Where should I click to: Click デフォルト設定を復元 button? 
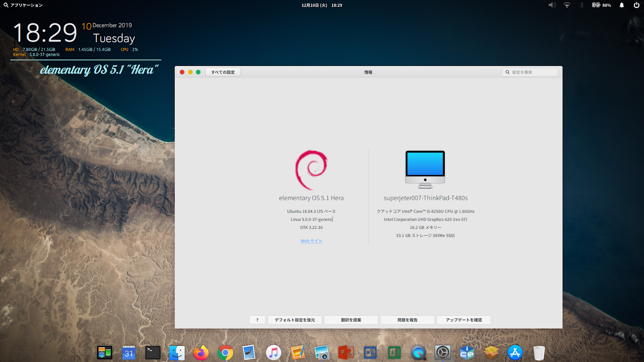pyautogui.click(x=295, y=320)
